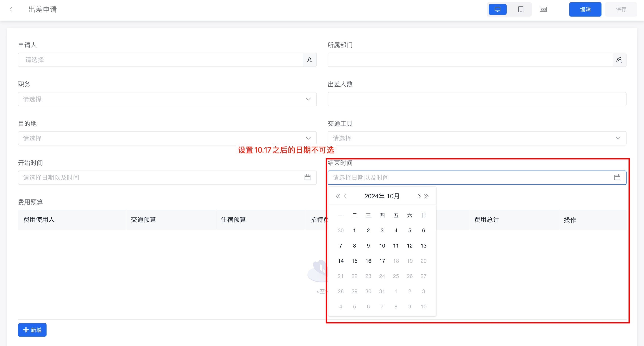Open the add-person picker for 申请人
The width and height of the screenshot is (644, 346).
click(x=310, y=60)
